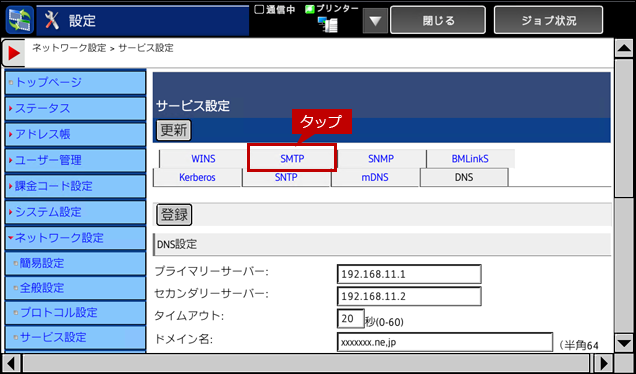Click the vertical scrollbar up arrow
The width and height of the screenshot is (636, 374).
pos(624,49)
